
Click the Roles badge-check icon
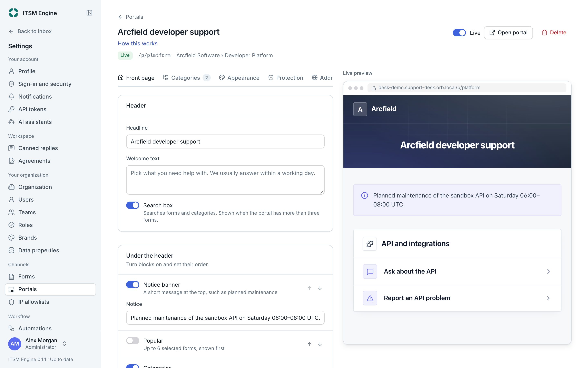[11, 225]
